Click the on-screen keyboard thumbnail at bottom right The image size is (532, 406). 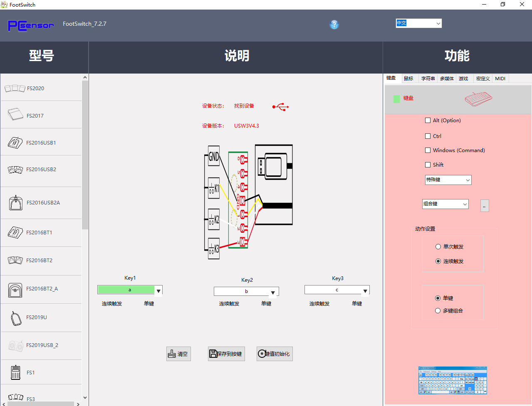pos(453,380)
